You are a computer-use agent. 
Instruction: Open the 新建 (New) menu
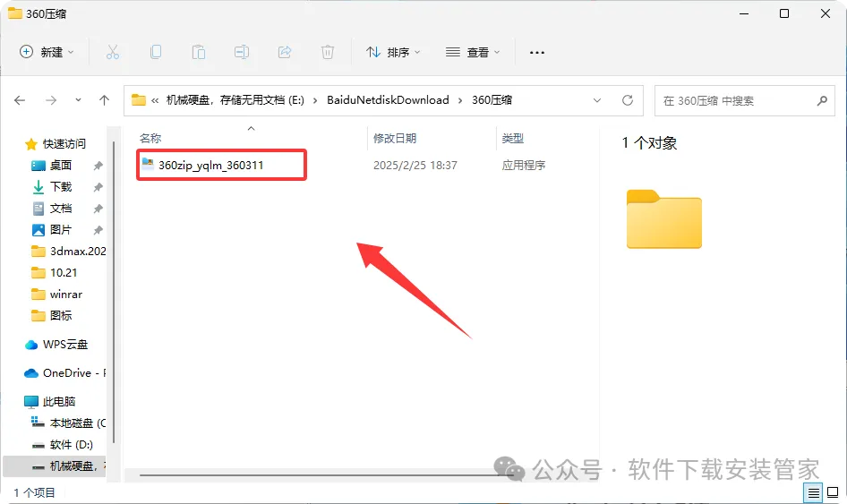click(47, 52)
